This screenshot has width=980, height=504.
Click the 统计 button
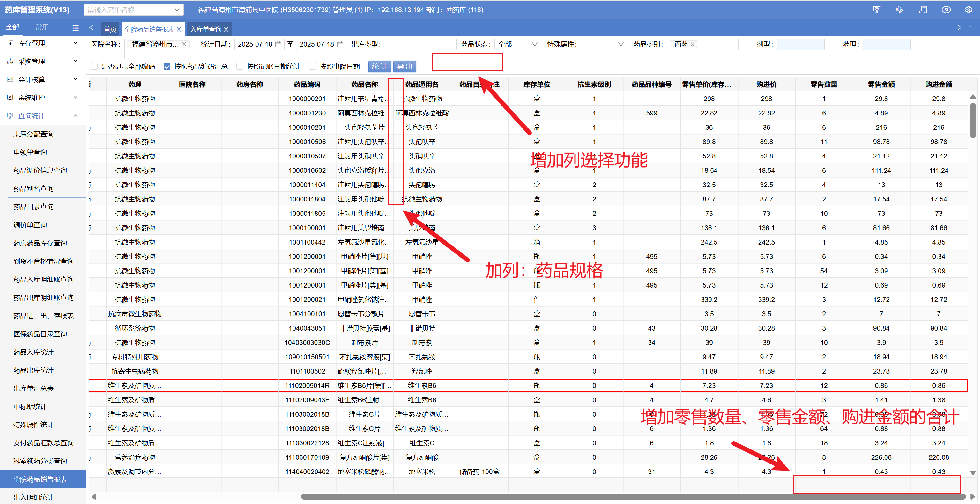click(x=379, y=67)
